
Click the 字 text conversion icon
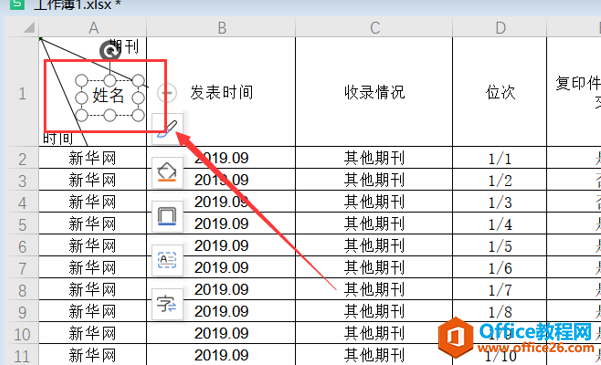click(x=167, y=304)
